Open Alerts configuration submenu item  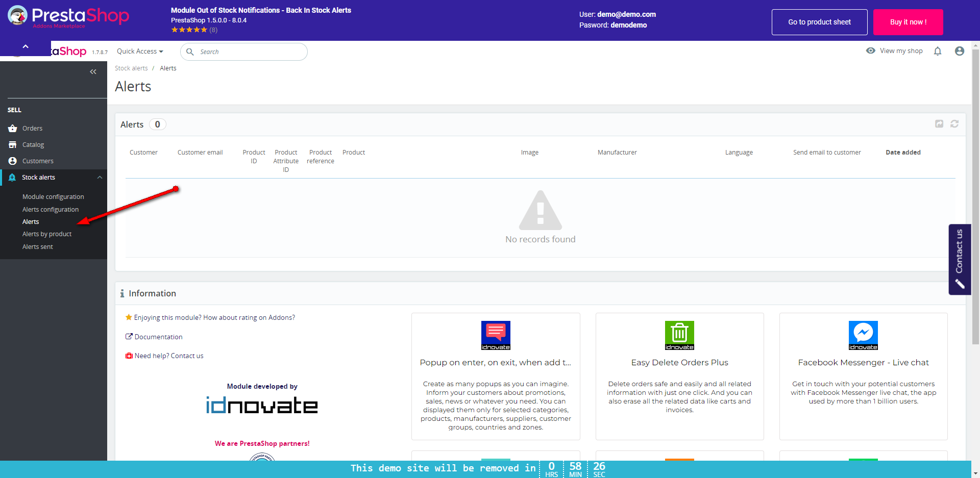click(51, 210)
